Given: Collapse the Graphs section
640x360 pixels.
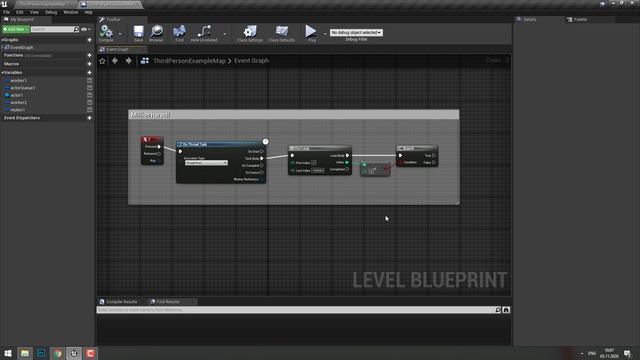Looking at the screenshot, I should pyautogui.click(x=2, y=40).
